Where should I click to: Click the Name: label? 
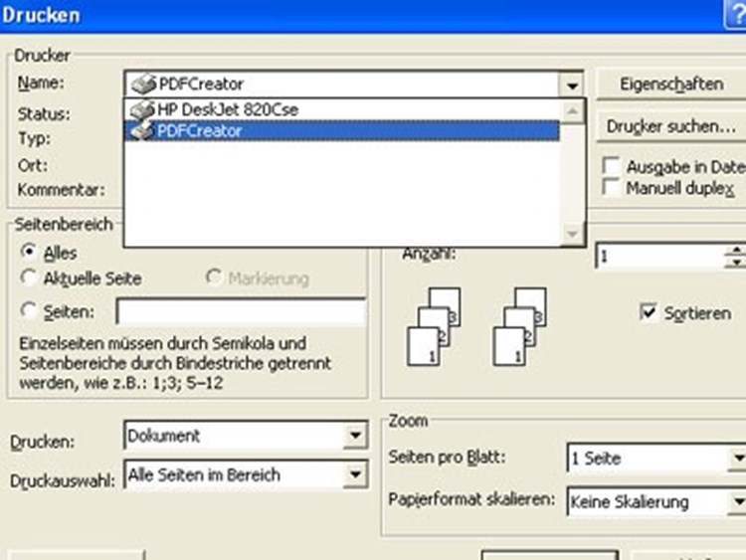[x=41, y=83]
